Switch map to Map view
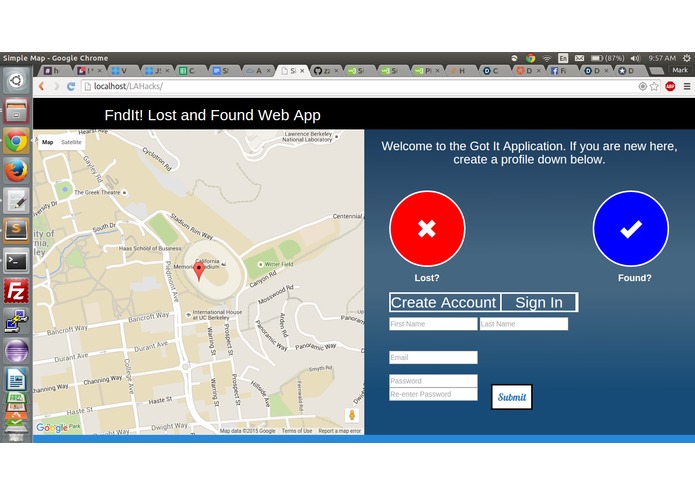 47,142
